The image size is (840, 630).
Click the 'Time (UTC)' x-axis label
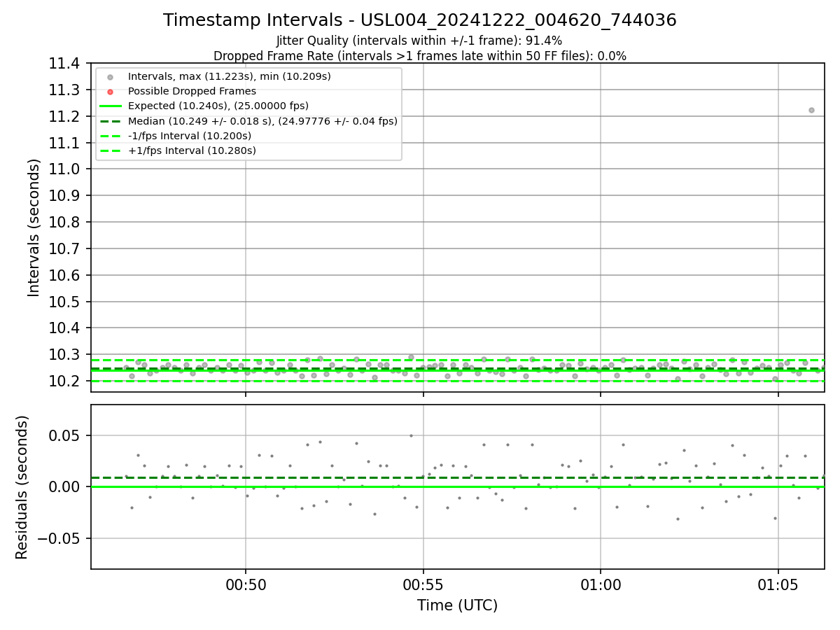458,605
